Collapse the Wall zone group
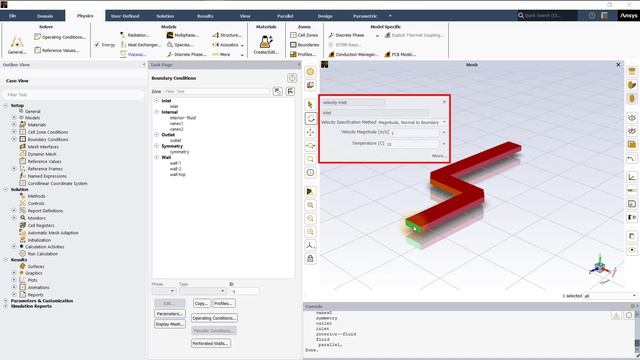This screenshot has height=360, width=640. tap(156, 157)
